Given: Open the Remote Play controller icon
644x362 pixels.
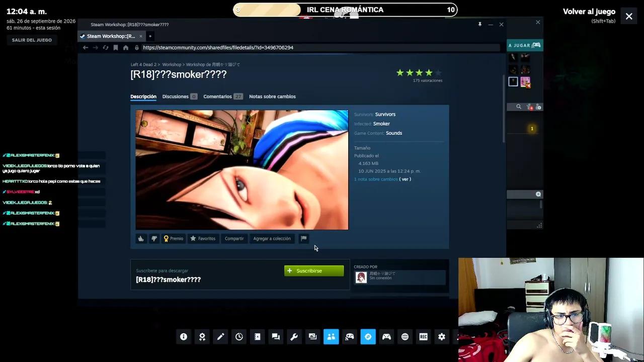Looking at the screenshot, I should [350, 337].
